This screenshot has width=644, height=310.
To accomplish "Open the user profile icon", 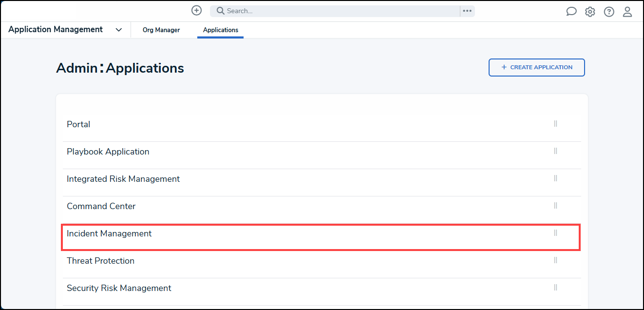I will [627, 12].
